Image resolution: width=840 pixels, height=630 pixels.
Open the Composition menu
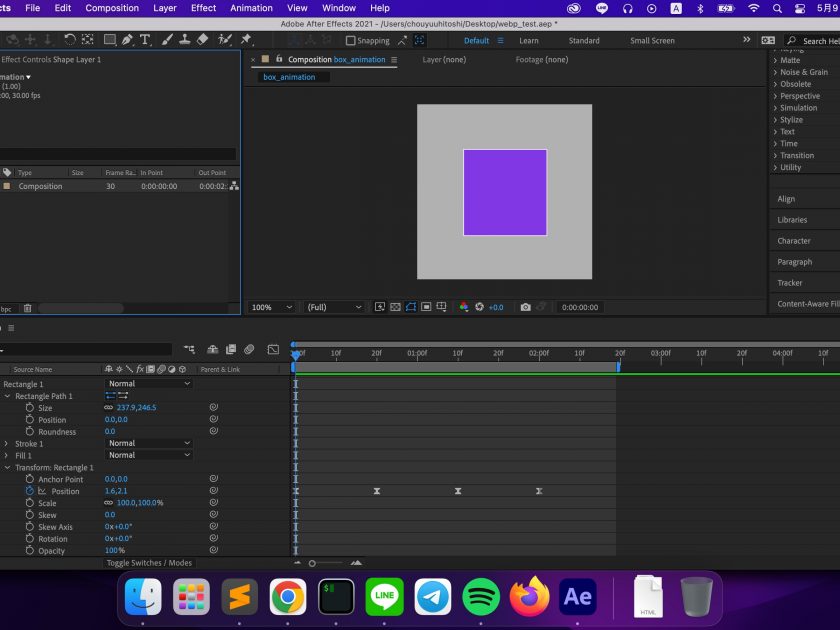pos(112,8)
